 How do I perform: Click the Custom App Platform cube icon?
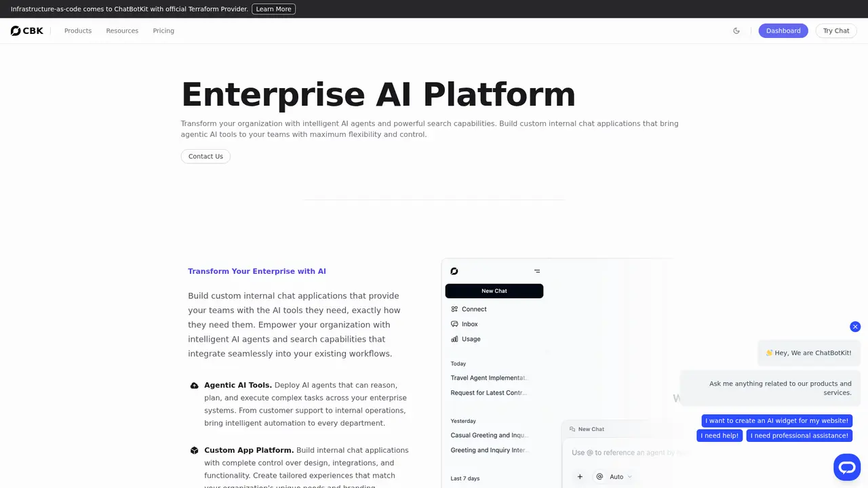pyautogui.click(x=194, y=450)
